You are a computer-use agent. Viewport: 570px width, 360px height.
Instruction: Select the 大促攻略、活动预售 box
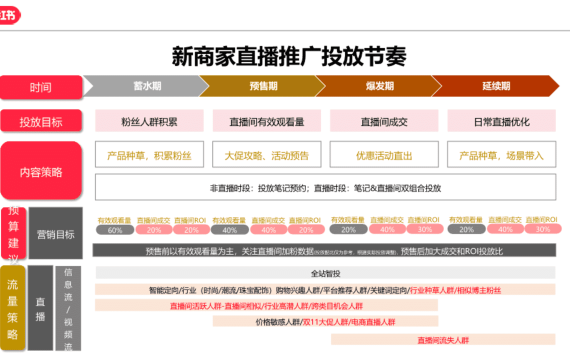[267, 155]
